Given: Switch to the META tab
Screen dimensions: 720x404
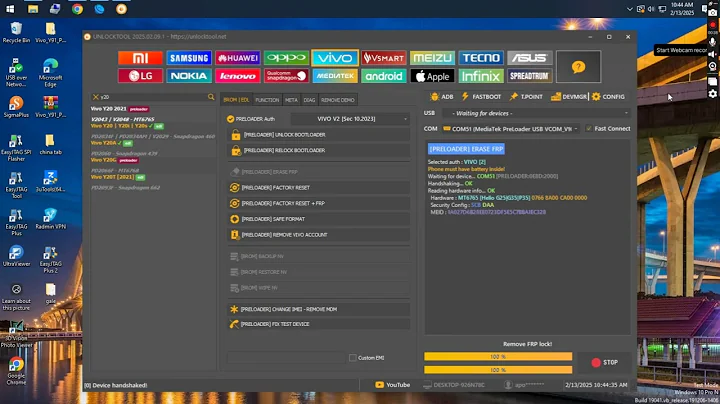Looking at the screenshot, I should click(x=291, y=100).
